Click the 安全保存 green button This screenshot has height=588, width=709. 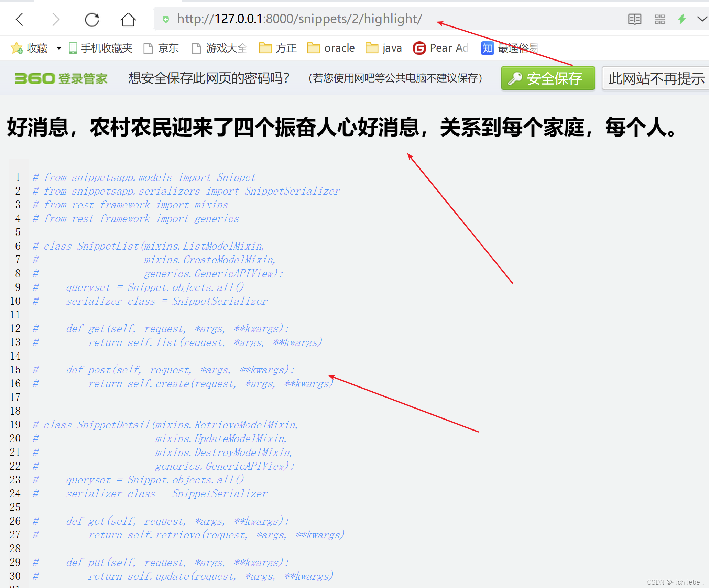[548, 78]
